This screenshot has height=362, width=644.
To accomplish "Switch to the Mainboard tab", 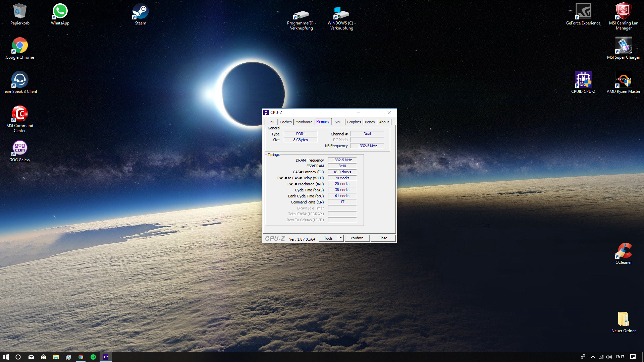I will (x=304, y=122).
